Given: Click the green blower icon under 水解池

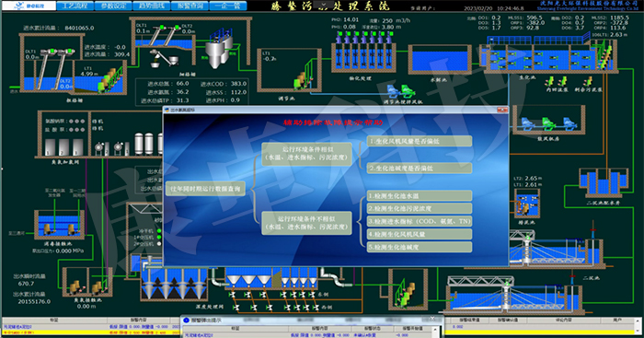Looking at the screenshot, I should pos(407,90).
